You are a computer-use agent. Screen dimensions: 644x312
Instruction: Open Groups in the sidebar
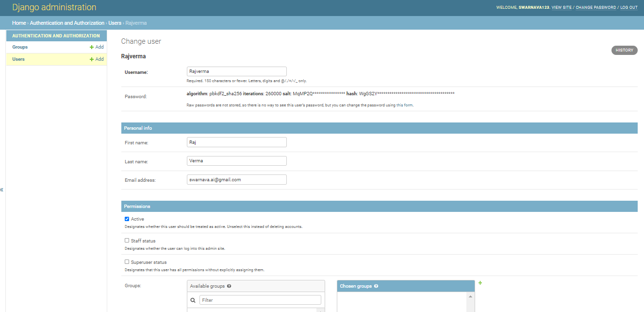pos(20,47)
